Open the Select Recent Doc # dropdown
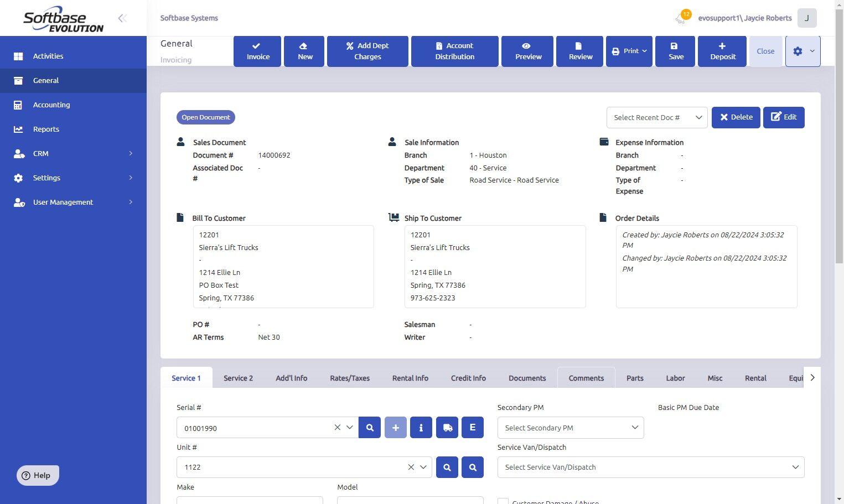844x504 pixels. click(x=657, y=118)
